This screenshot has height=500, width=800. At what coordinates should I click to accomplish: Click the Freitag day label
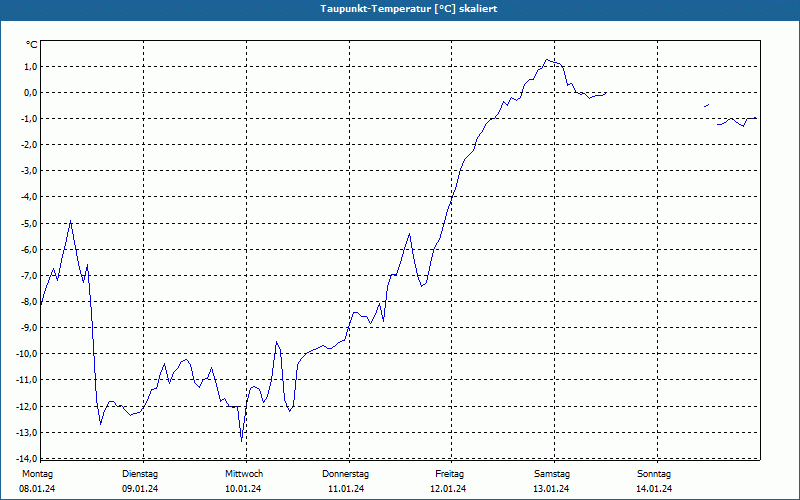(449, 474)
